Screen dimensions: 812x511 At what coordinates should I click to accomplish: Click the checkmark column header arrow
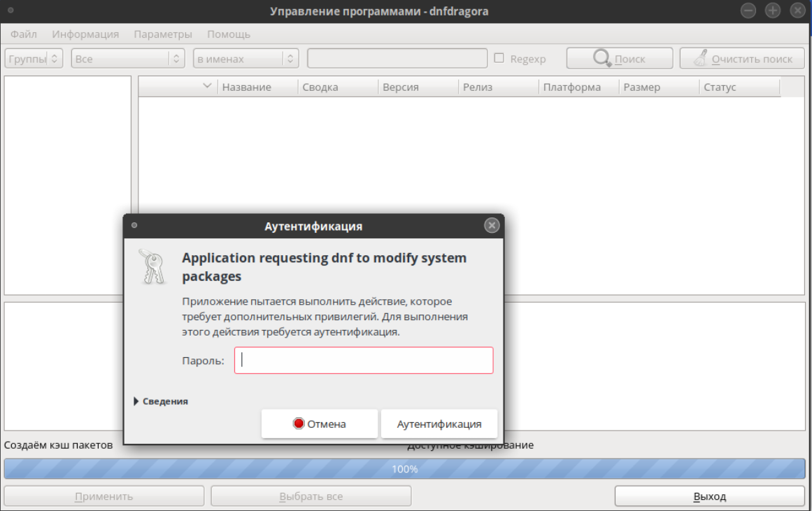(206, 86)
